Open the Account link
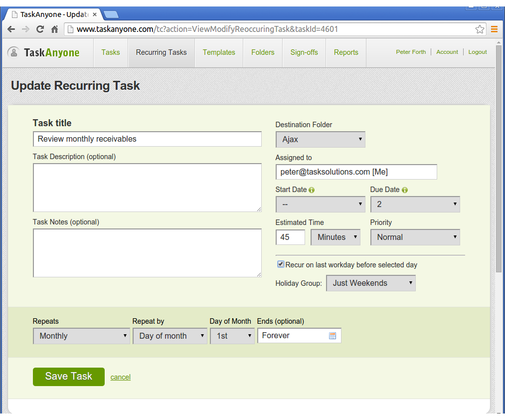Viewport: 505px width, 420px height. point(447,52)
